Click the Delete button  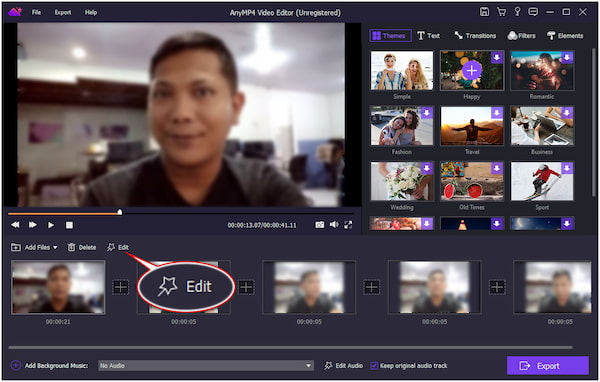coord(82,247)
